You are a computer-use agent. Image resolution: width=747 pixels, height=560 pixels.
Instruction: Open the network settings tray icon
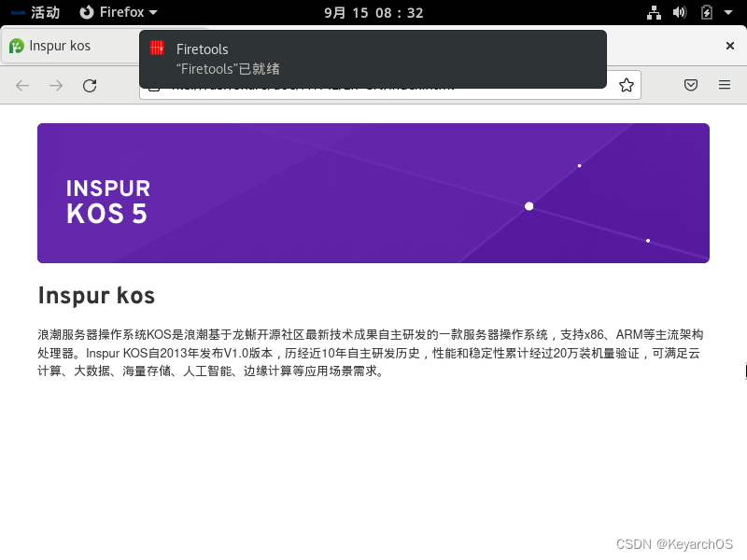[x=654, y=12]
